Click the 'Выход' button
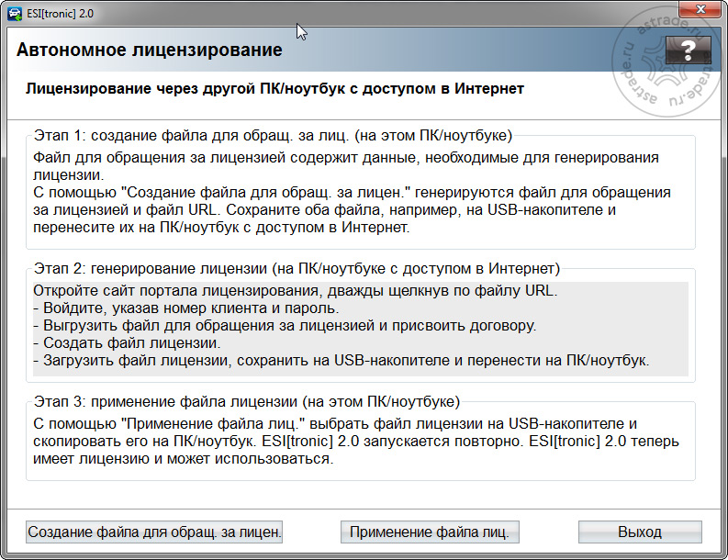Viewport: 728px width, 560px height. tap(640, 532)
